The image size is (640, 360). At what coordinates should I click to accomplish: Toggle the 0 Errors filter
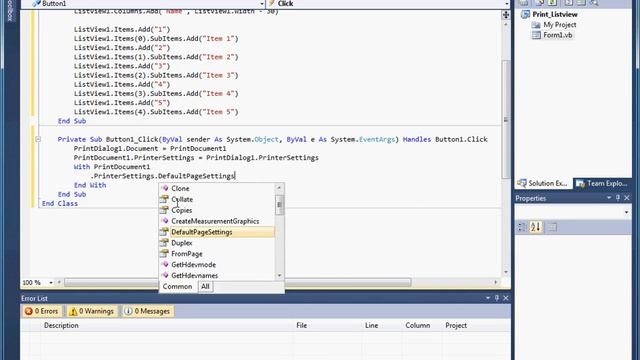pos(42,311)
